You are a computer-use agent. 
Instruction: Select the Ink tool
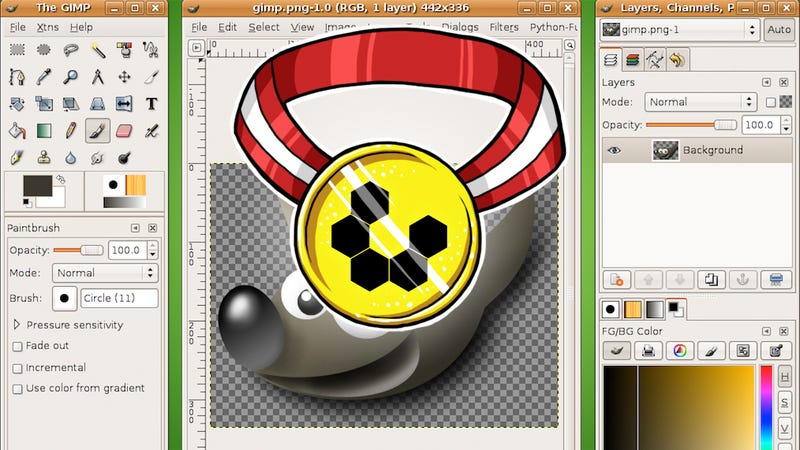17,158
